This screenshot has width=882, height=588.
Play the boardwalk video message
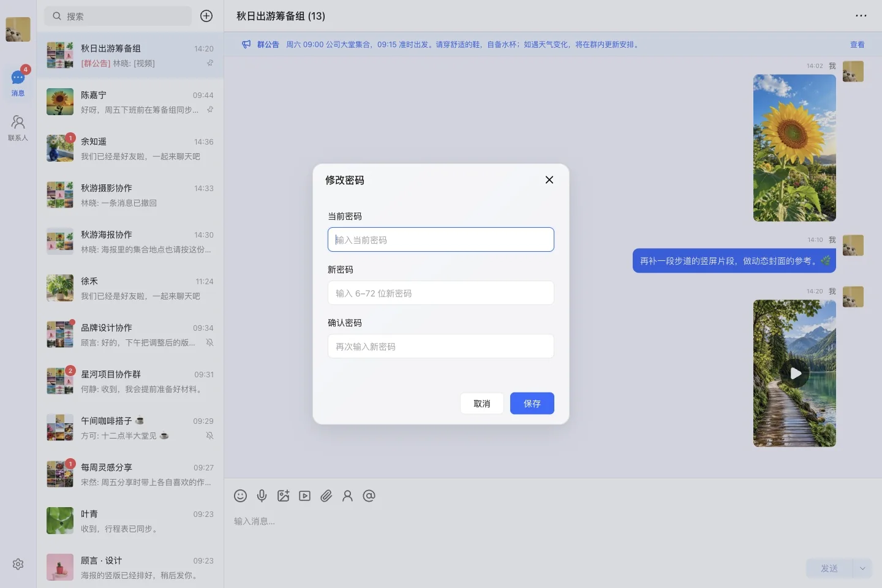click(795, 373)
